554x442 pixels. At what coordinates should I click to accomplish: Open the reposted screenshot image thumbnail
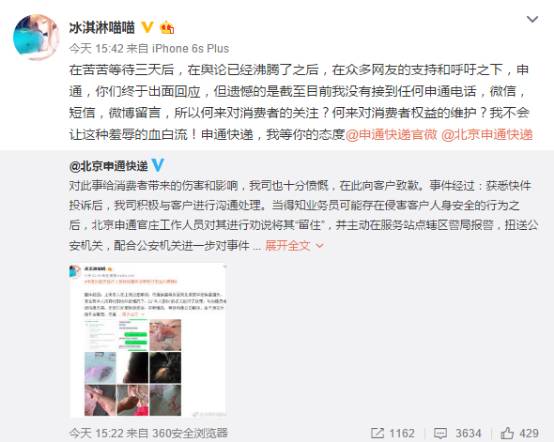coord(148,341)
